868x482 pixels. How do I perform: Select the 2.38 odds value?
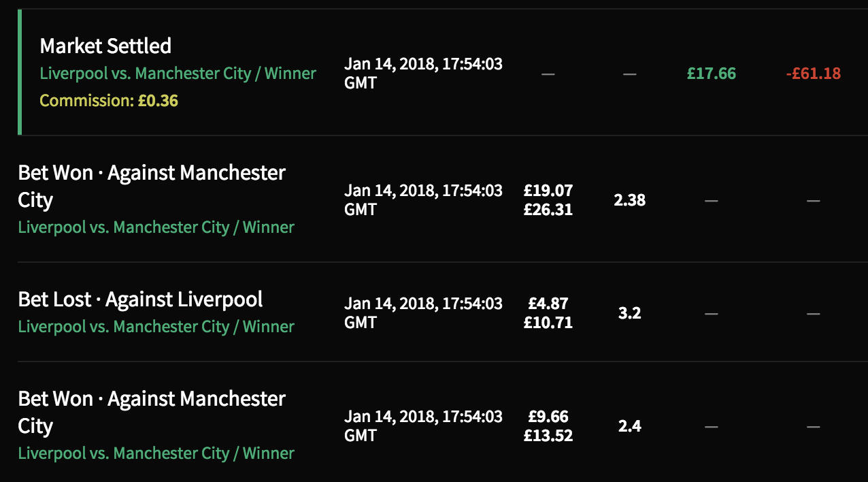click(629, 201)
